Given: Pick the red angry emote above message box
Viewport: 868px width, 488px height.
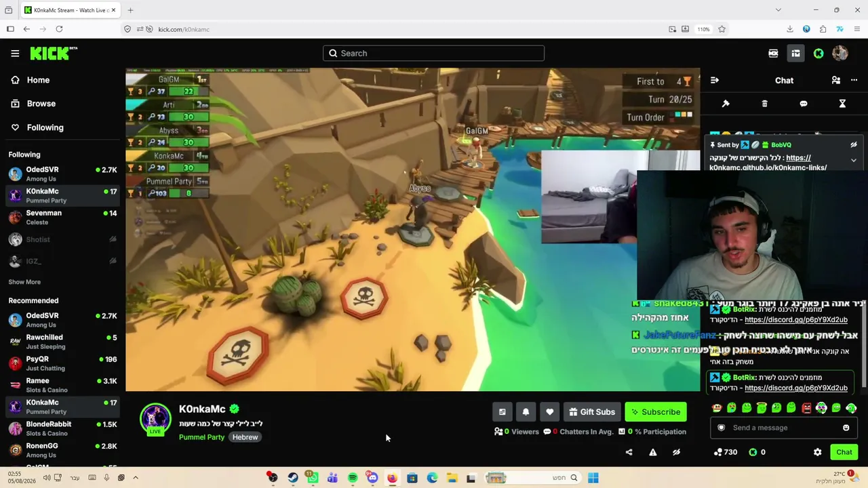Looking at the screenshot, I should (806, 408).
